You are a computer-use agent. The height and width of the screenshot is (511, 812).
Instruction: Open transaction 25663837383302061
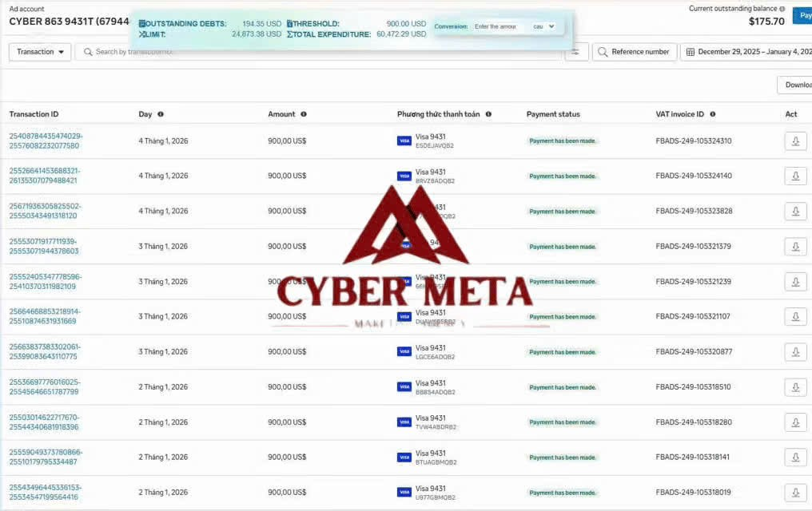[45, 351]
